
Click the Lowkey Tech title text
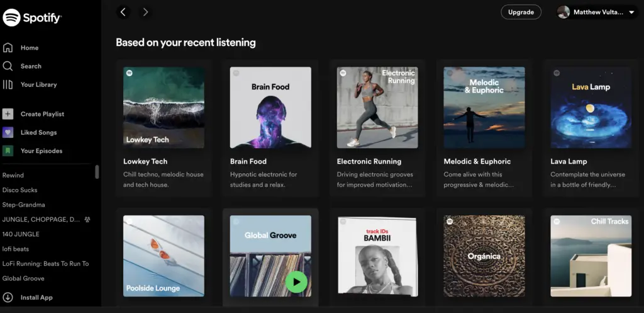145,161
